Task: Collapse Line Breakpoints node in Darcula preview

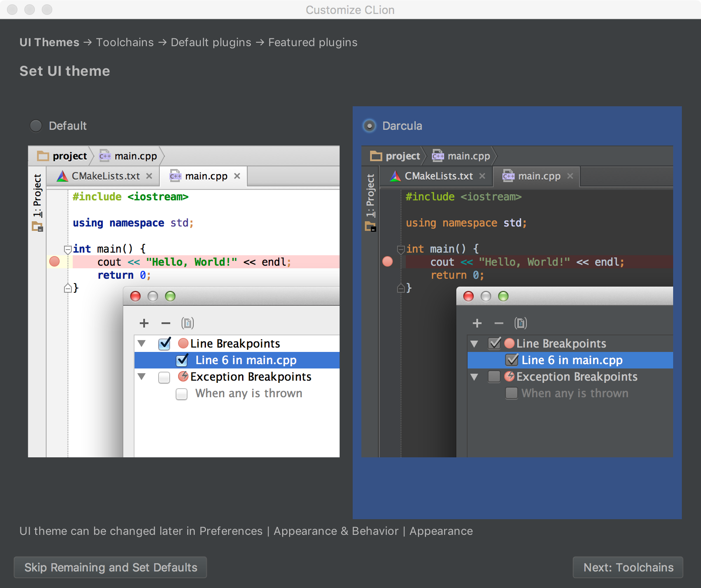Action: pyautogui.click(x=475, y=343)
